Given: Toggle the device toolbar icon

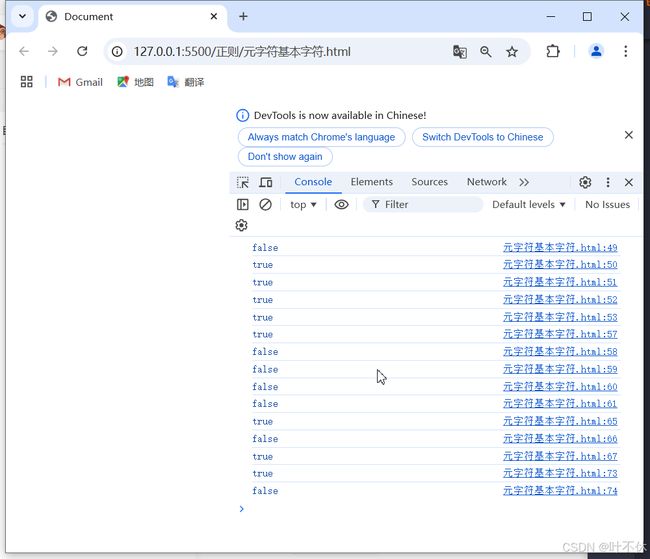Looking at the screenshot, I should [x=266, y=182].
